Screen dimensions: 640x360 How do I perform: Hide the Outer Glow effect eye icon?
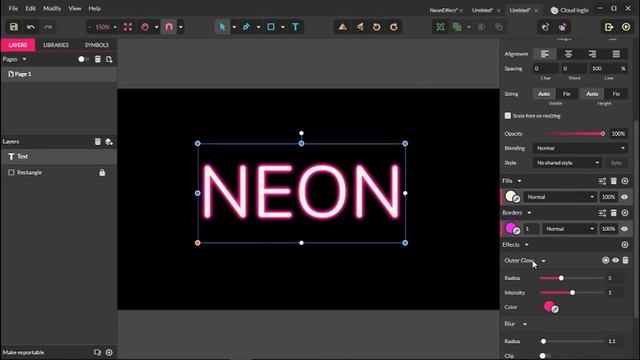tap(616, 260)
